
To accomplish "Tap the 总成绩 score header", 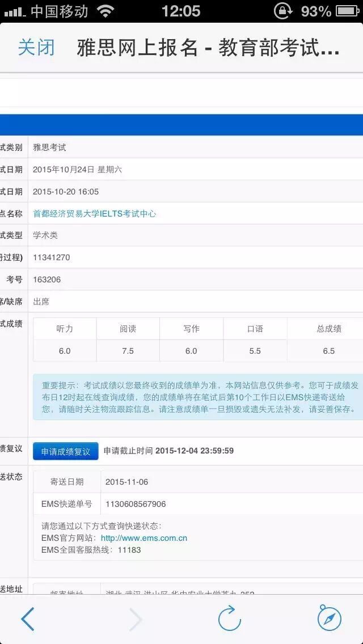I will click(329, 329).
